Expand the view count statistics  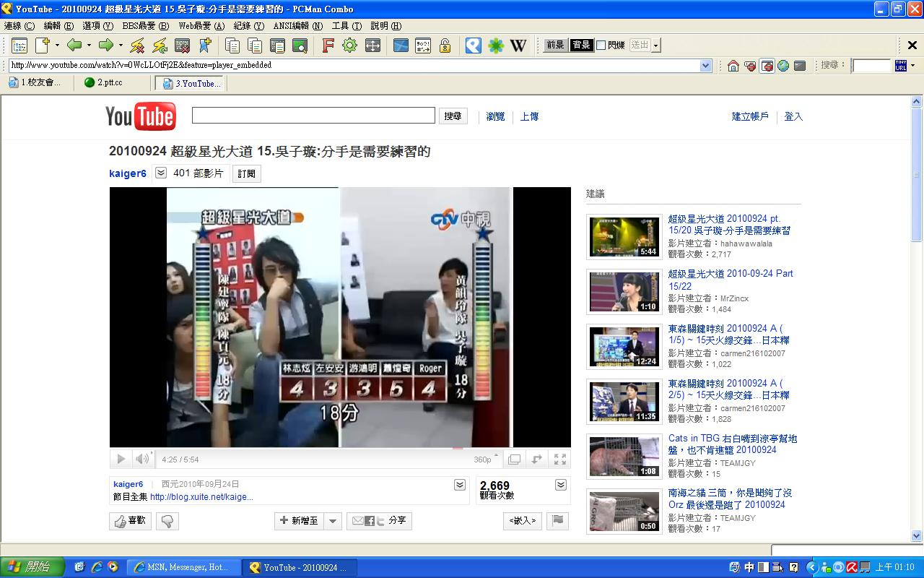pos(561,485)
